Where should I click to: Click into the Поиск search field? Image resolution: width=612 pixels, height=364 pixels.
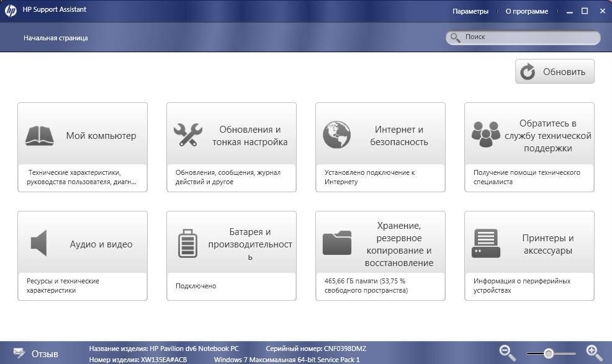(x=528, y=37)
